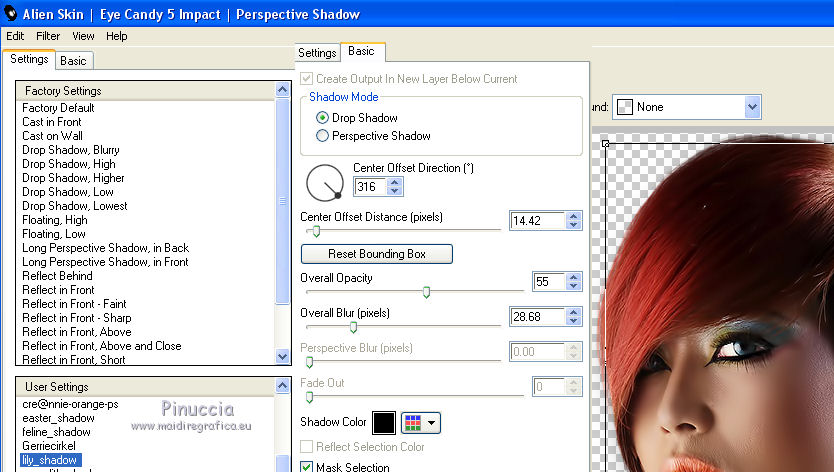Click the Overall Opacity input field
This screenshot has height=472, width=834.
[549, 281]
